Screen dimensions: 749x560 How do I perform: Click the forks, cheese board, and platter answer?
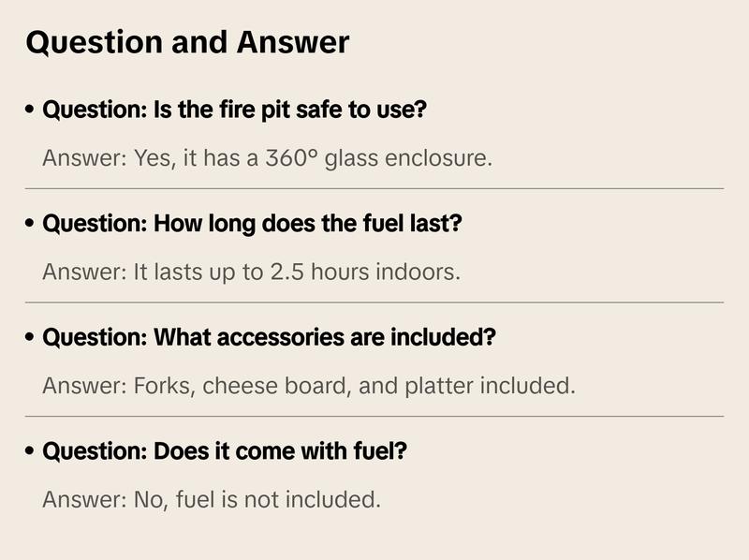[308, 385]
